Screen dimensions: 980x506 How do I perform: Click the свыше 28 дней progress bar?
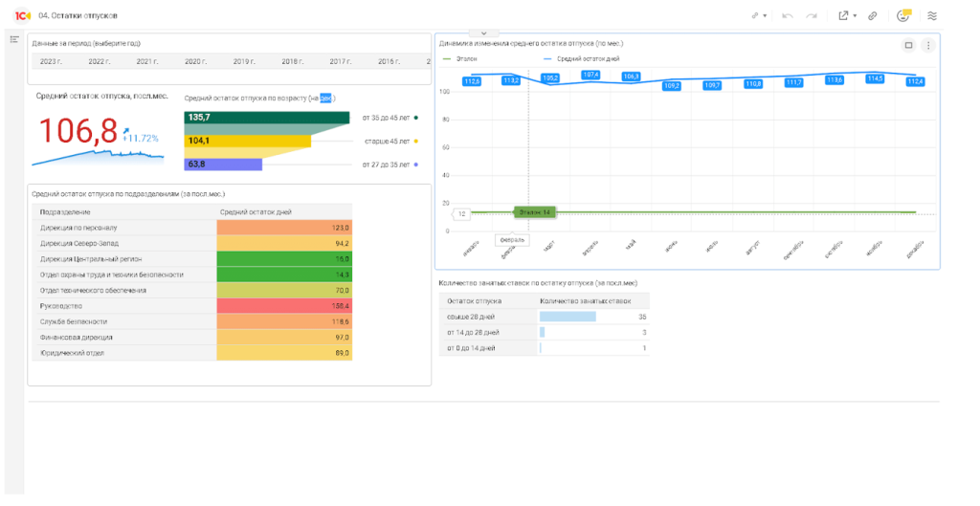pyautogui.click(x=568, y=317)
